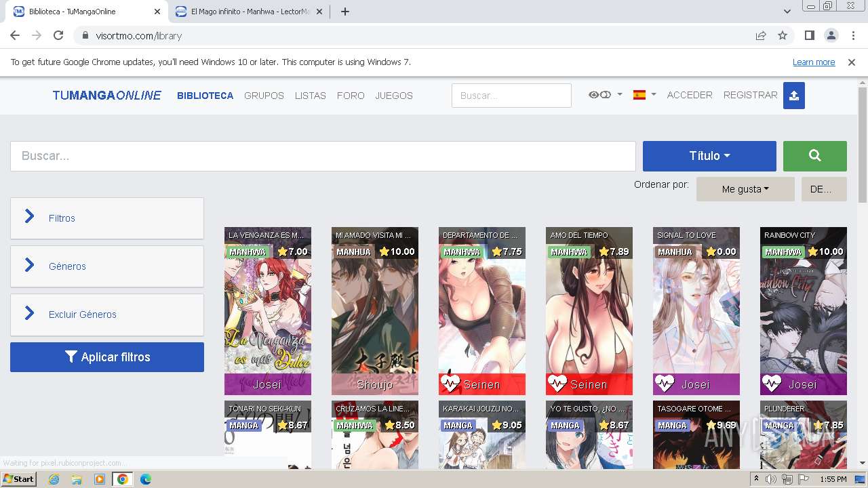Click the ACCEDER link
This screenshot has width=868, height=488.
690,95
